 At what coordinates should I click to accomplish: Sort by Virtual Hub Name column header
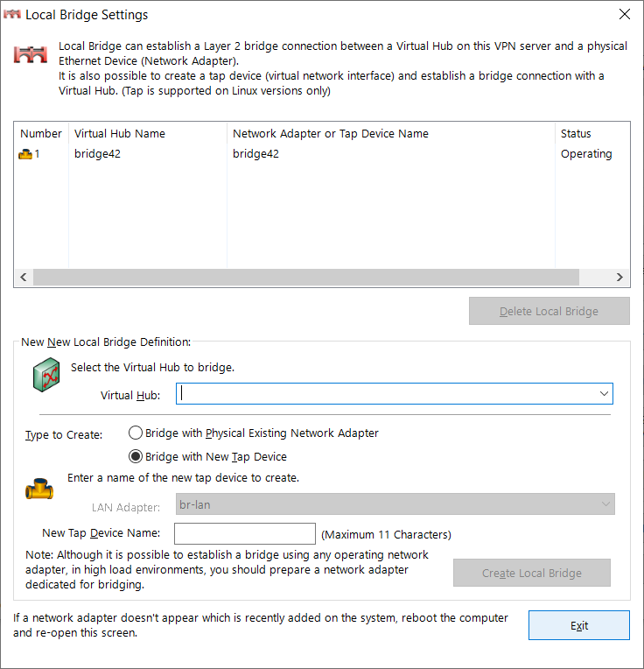coord(120,134)
